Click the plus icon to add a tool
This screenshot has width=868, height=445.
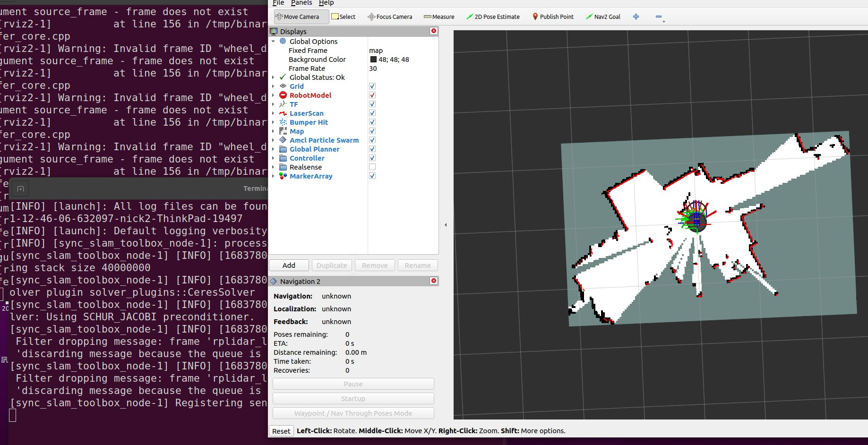636,17
